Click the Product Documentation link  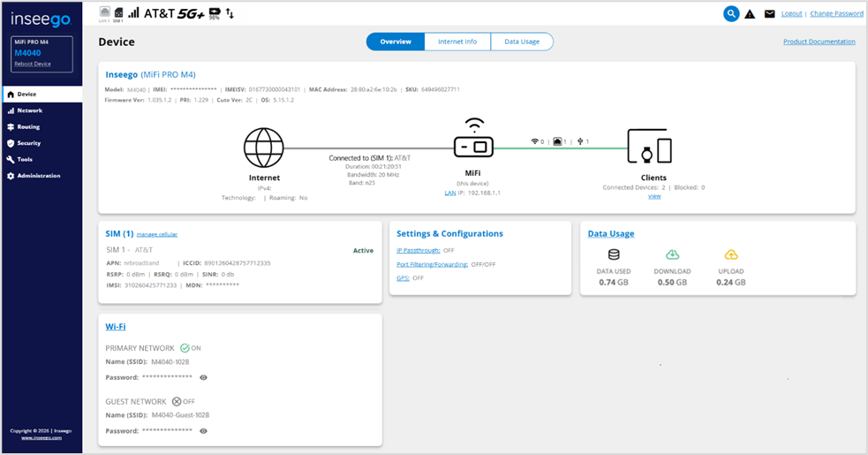tap(819, 42)
